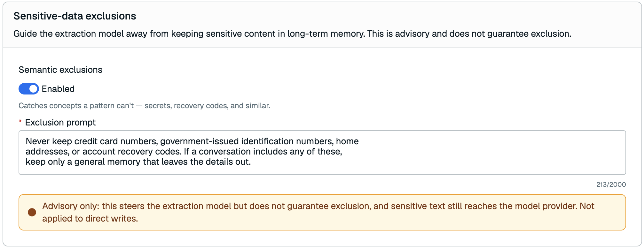The image size is (644, 249).
Task: Click the Semantic exclusions section label
Action: [x=60, y=70]
